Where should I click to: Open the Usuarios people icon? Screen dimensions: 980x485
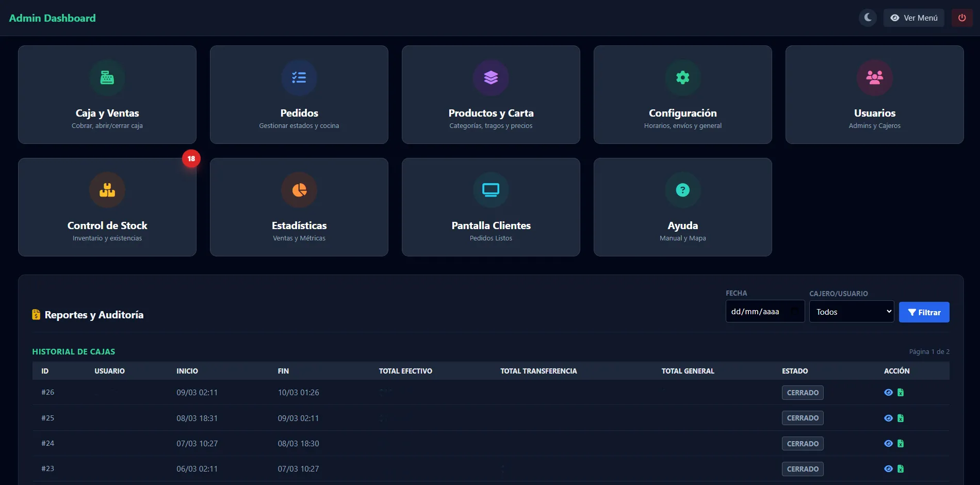pyautogui.click(x=874, y=78)
